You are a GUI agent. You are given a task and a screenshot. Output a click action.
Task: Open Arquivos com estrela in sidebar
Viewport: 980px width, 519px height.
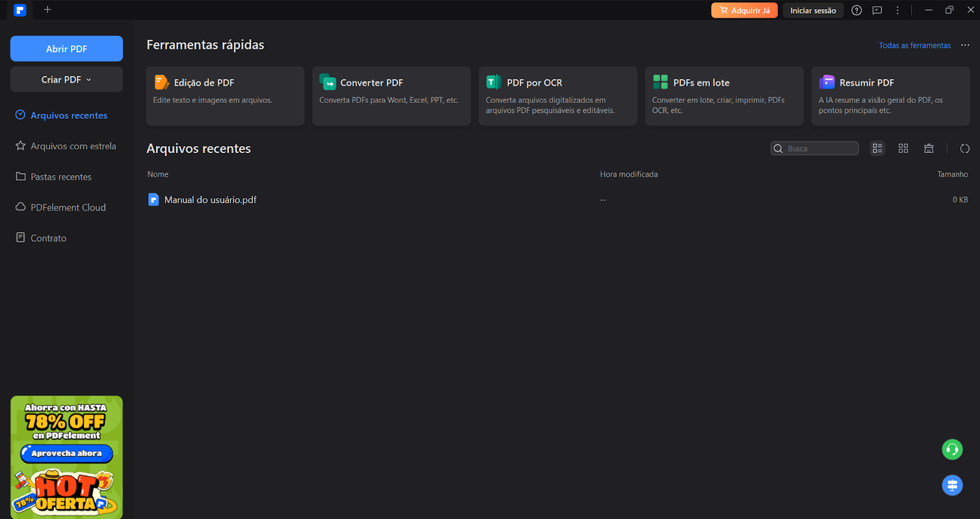click(66, 146)
